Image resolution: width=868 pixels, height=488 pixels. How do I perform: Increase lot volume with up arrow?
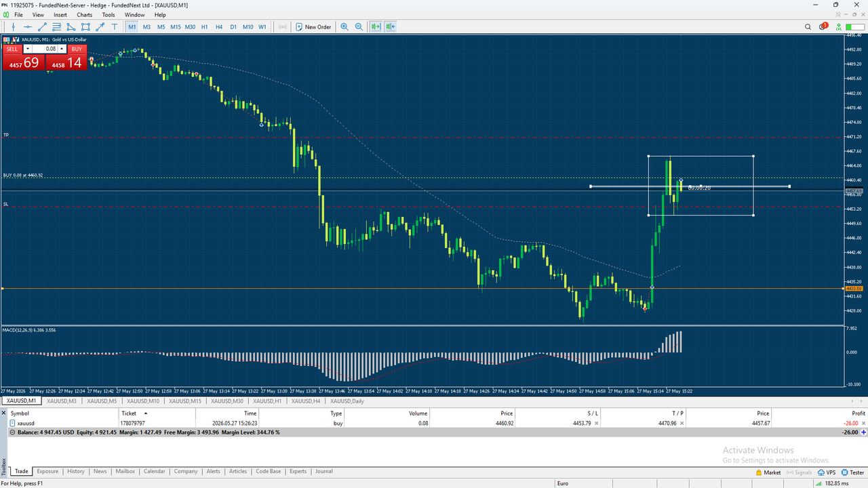pos(62,49)
